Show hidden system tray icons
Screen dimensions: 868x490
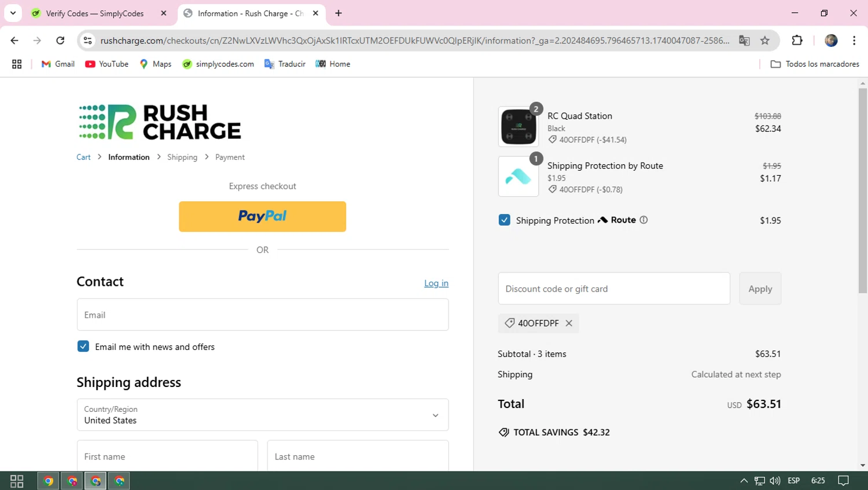click(x=744, y=481)
